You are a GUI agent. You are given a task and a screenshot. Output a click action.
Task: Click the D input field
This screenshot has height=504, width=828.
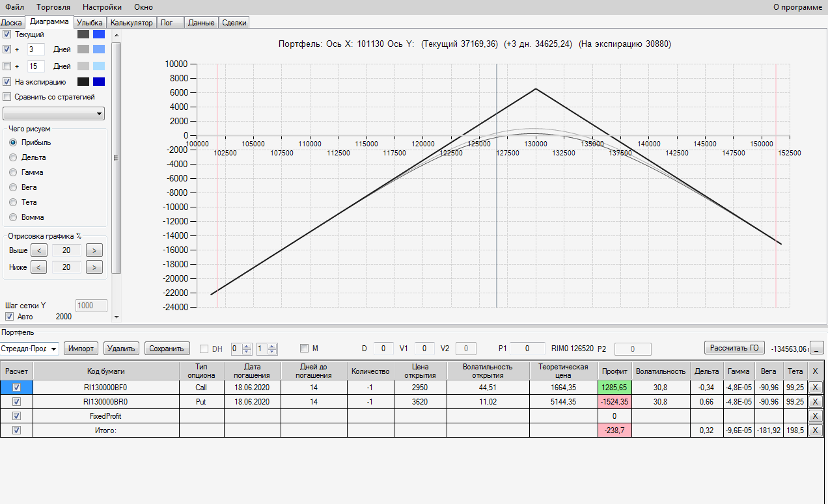coord(383,349)
